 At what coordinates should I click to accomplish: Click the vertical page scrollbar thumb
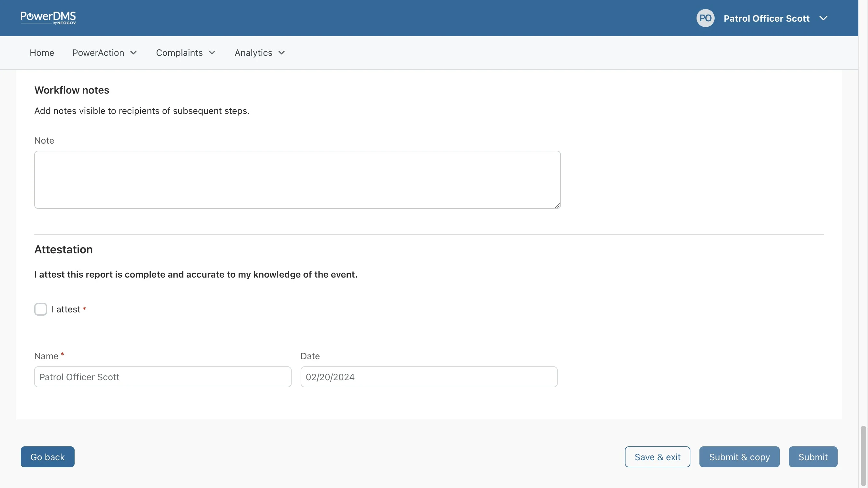(x=863, y=456)
